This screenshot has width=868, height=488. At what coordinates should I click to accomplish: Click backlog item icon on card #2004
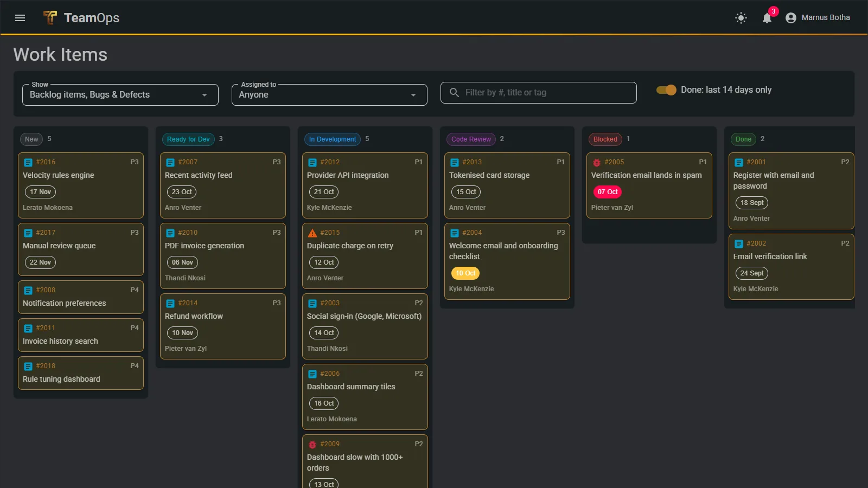click(455, 233)
